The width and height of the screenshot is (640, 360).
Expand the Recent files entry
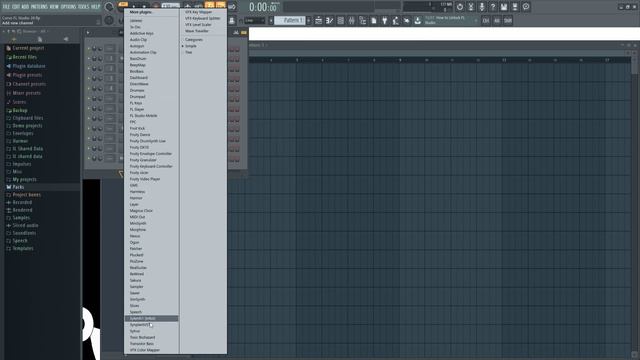24,57
